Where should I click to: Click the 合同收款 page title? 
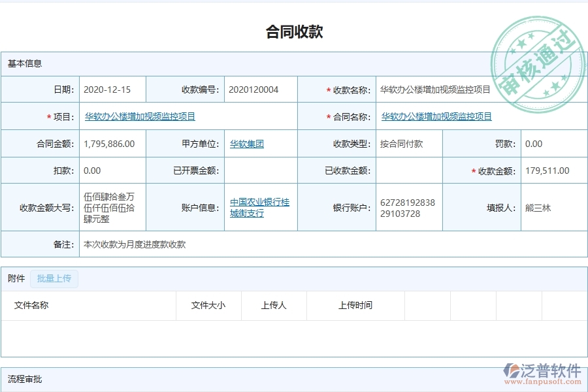click(294, 31)
